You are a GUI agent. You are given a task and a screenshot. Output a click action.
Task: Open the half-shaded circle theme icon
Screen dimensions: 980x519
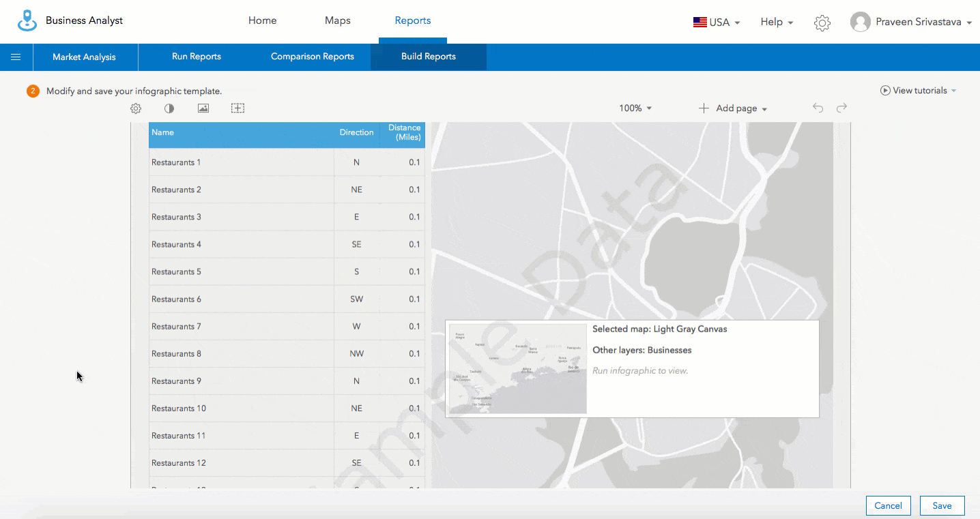169,108
